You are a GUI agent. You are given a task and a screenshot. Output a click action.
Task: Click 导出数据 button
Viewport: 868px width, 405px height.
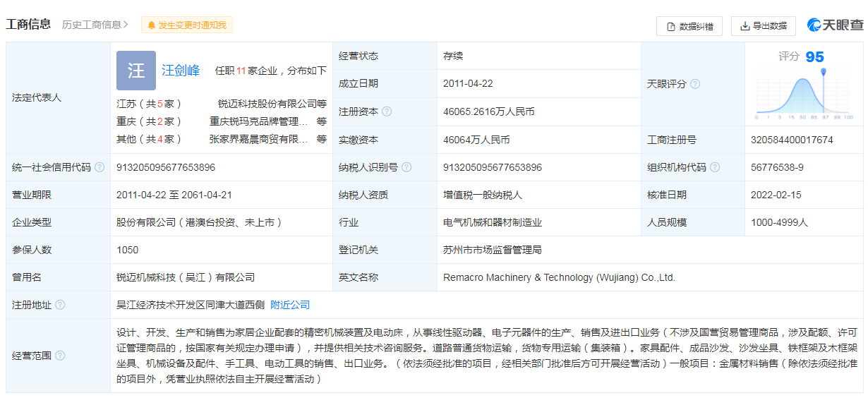(763, 26)
